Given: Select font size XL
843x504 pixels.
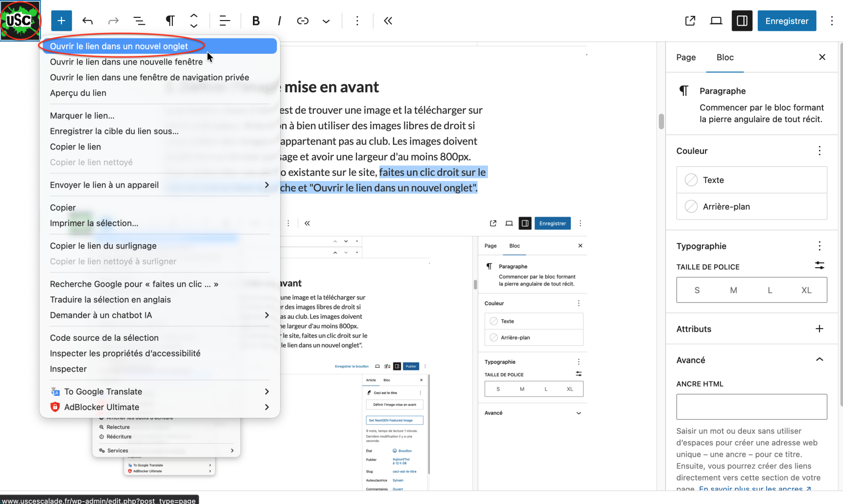Looking at the screenshot, I should 806,290.
